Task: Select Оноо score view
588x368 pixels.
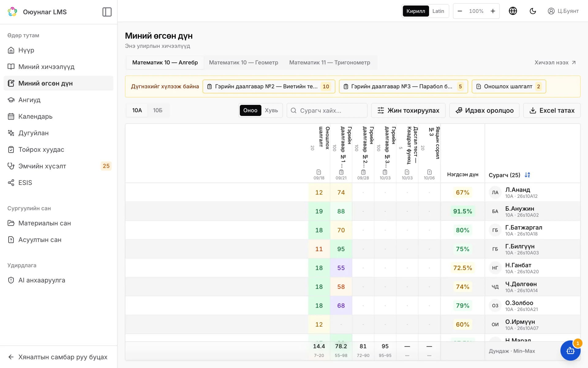Action: [x=250, y=110]
